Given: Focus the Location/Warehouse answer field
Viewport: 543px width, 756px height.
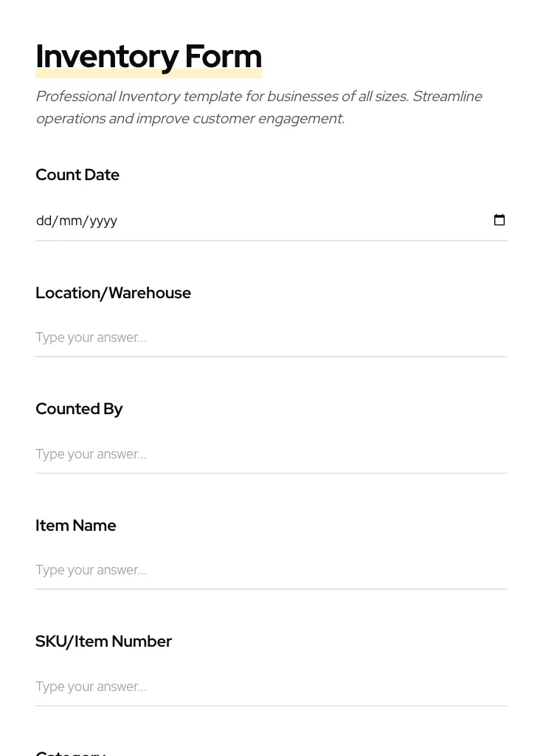Looking at the screenshot, I should (x=271, y=337).
